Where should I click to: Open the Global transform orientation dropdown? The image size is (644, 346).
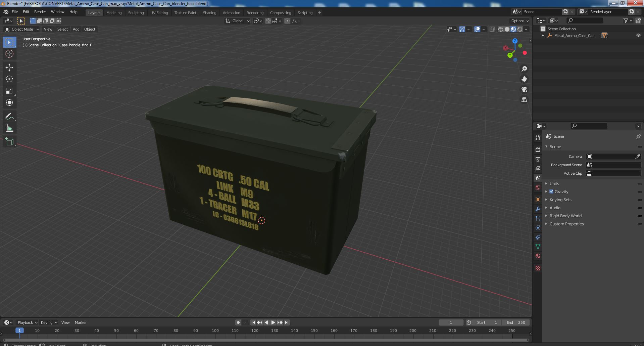click(x=237, y=21)
